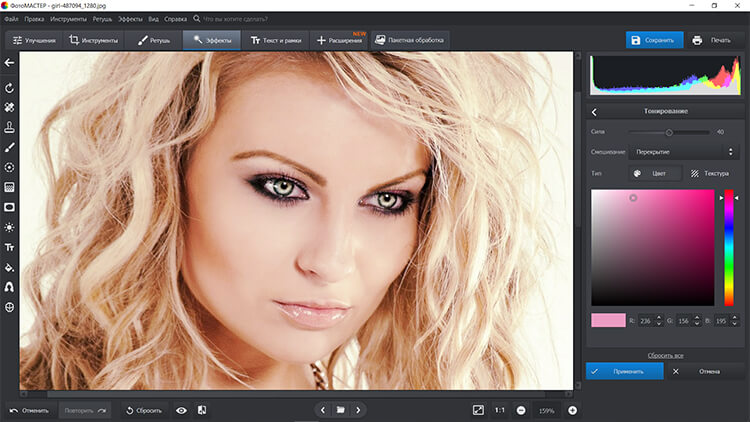Open the Расширения tab
This screenshot has height=422, width=750.
point(340,41)
